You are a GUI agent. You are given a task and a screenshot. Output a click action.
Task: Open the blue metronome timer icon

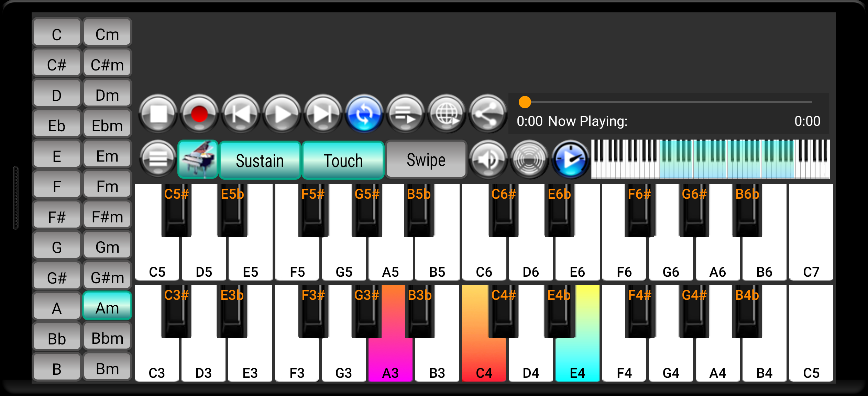coord(571,159)
